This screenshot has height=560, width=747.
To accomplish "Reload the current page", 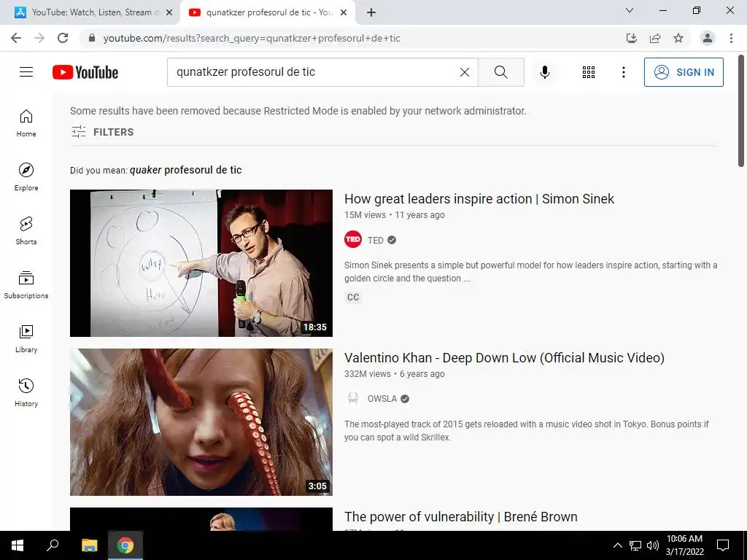I will coord(63,38).
